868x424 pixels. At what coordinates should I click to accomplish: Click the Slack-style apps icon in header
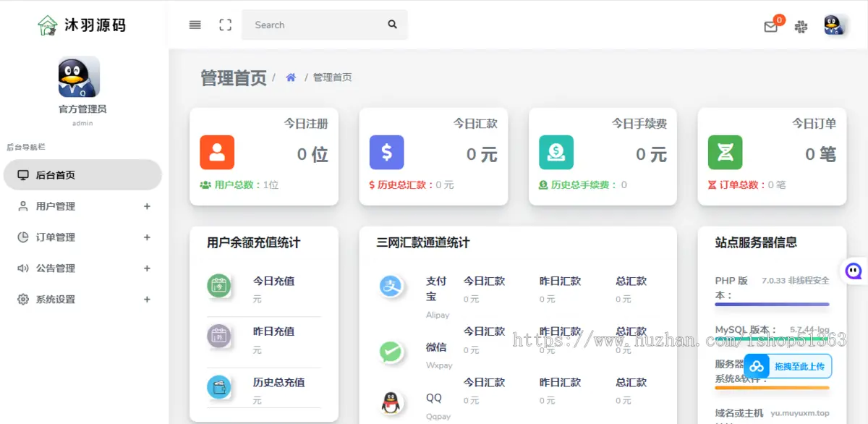coord(801,27)
